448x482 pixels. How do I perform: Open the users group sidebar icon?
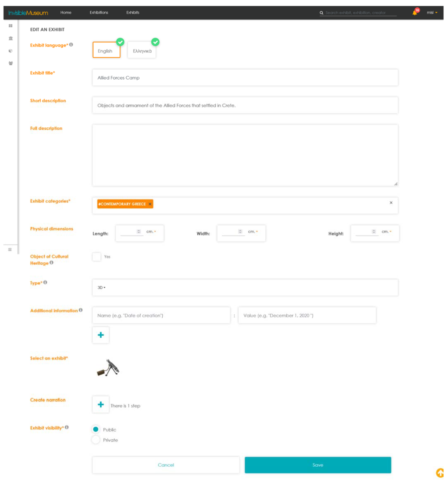pos(10,63)
